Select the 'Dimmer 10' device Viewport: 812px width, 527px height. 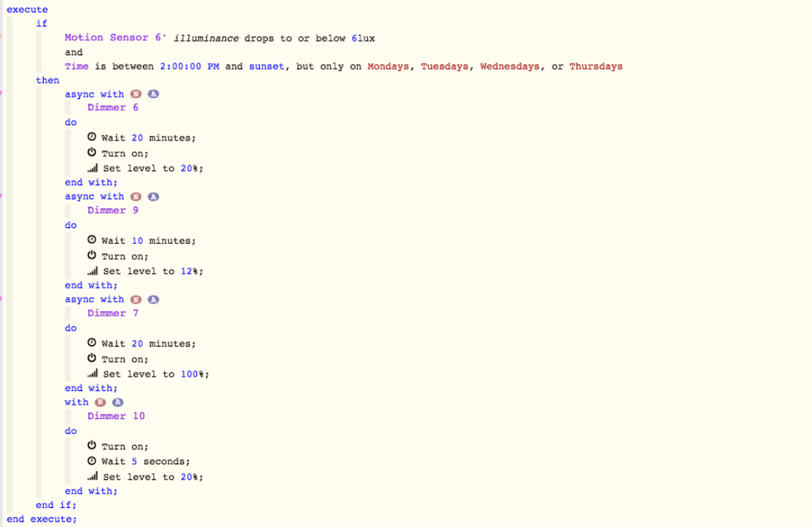(116, 416)
